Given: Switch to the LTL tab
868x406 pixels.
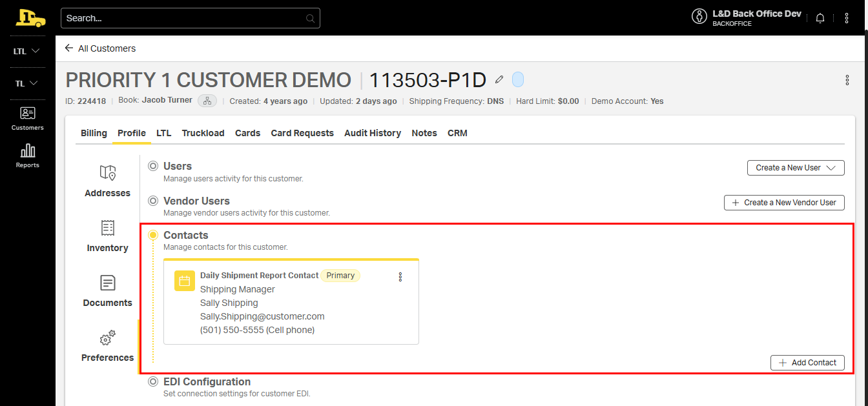Looking at the screenshot, I should click(x=164, y=133).
